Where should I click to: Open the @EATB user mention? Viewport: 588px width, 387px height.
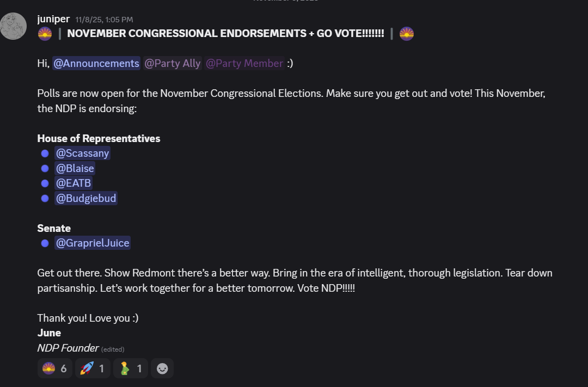(73, 183)
